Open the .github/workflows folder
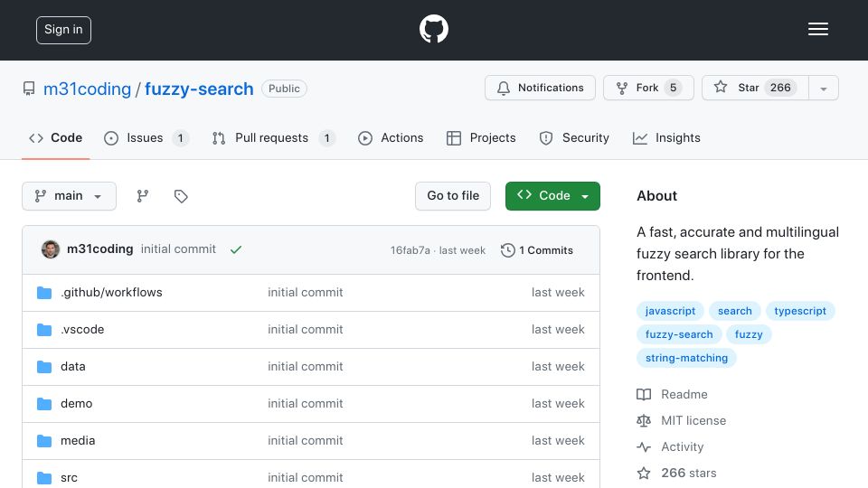 tap(111, 293)
